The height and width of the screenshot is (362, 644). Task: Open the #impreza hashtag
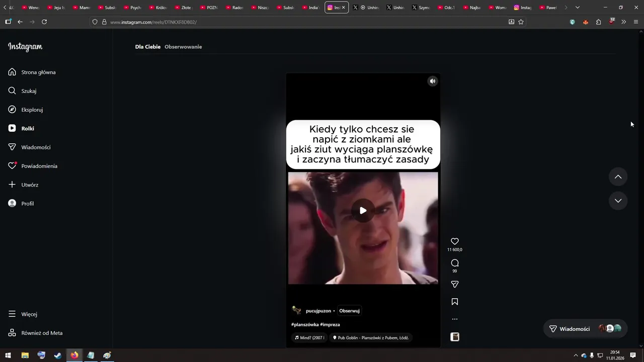click(x=330, y=325)
